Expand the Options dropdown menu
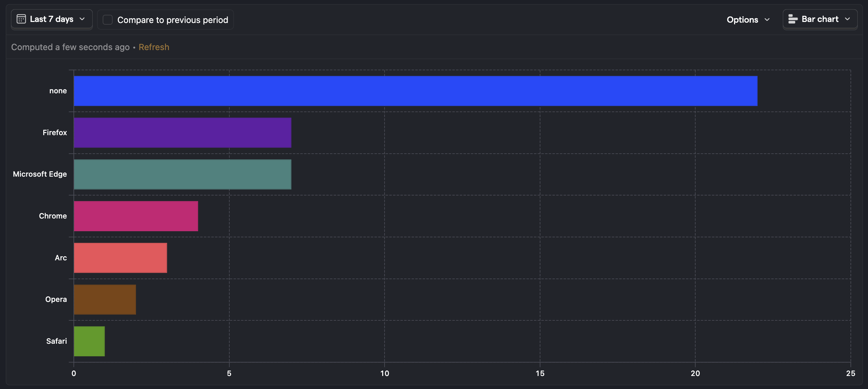Screen dimensions: 868x389 coord(748,20)
